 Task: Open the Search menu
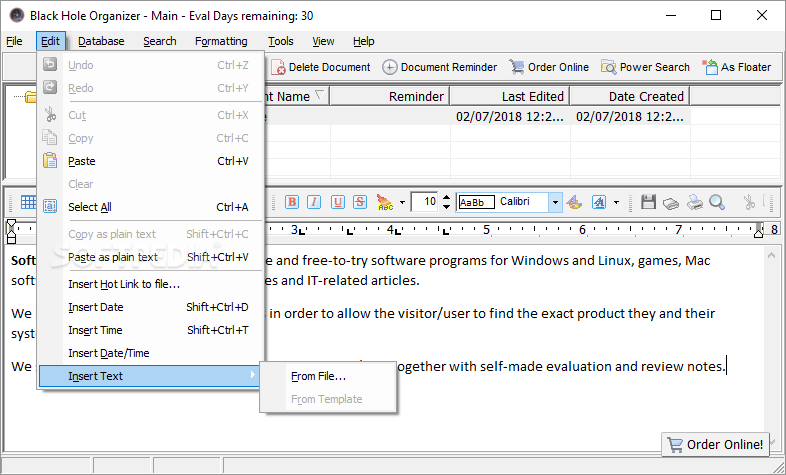point(159,41)
